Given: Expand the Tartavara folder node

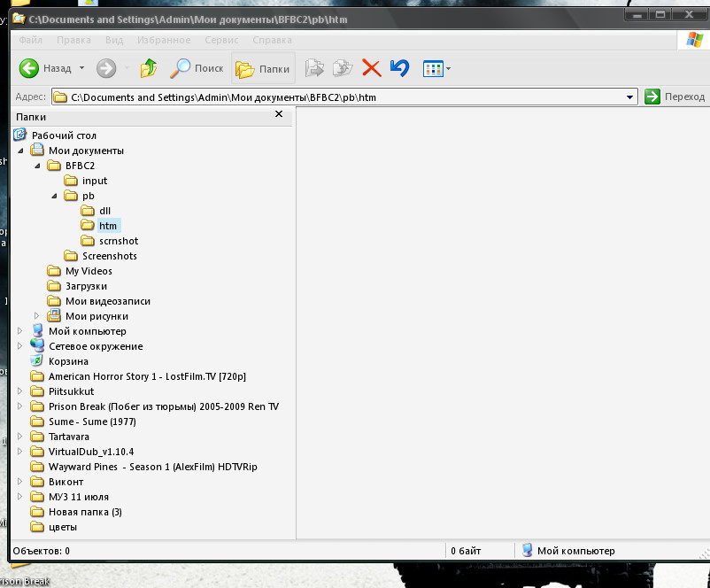Looking at the screenshot, I should pyautogui.click(x=20, y=437).
